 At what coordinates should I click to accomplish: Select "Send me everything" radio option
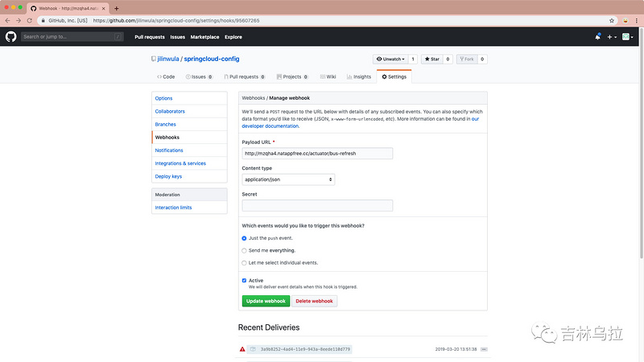[244, 250]
